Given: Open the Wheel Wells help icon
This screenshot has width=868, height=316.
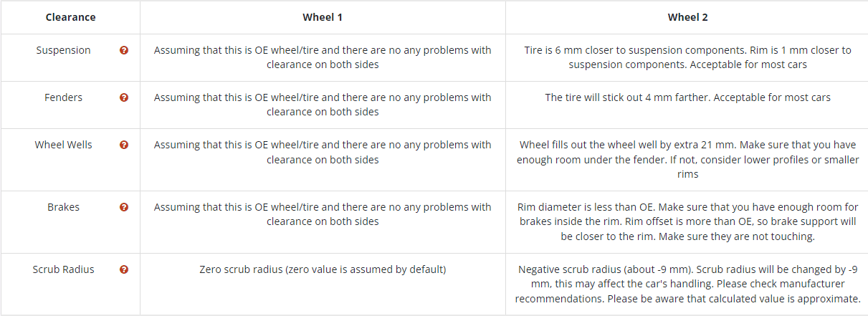Looking at the screenshot, I should coord(124,145).
